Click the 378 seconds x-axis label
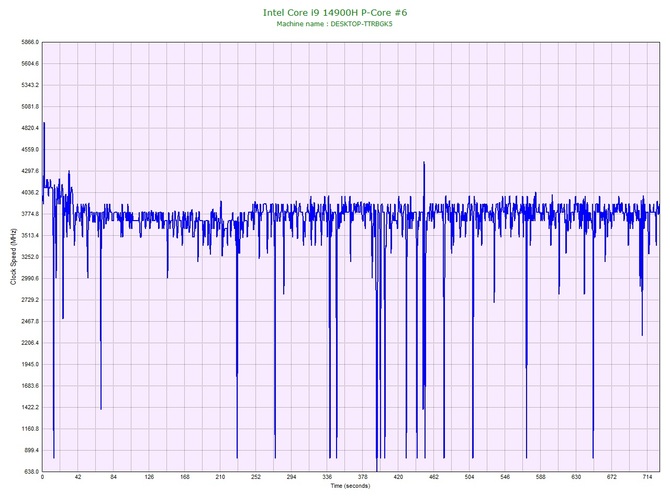Viewport: 670px width, 503px height. coord(363,477)
